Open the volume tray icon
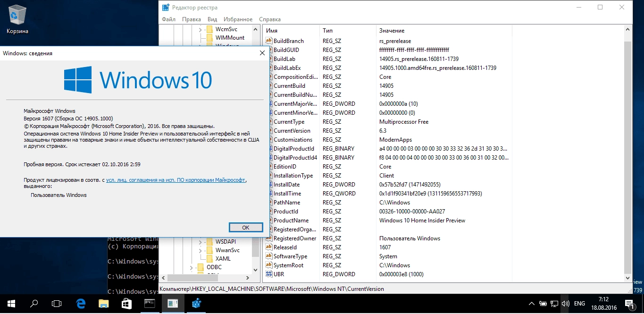This screenshot has width=644, height=314. [x=566, y=304]
